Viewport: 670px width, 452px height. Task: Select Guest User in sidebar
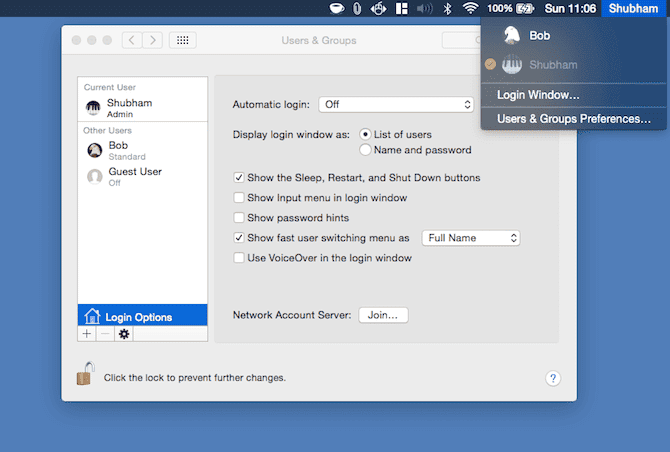point(142,176)
